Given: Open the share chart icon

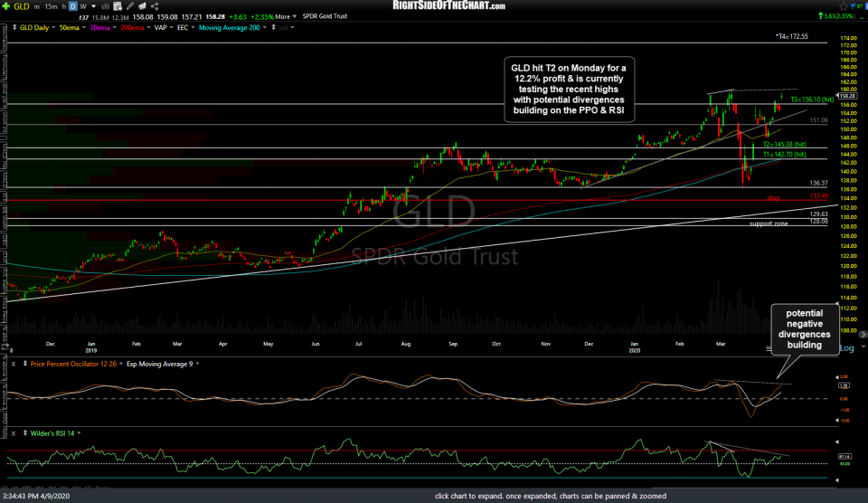Looking at the screenshot, I should 155,6.
